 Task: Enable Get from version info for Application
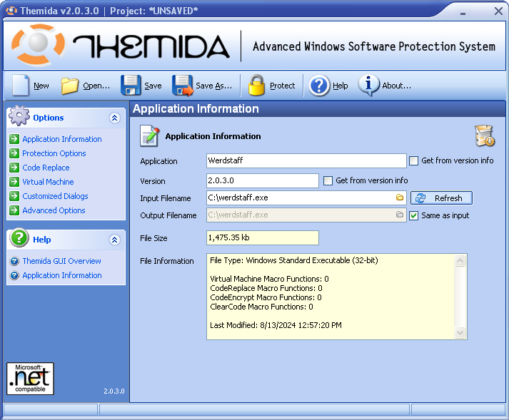(413, 161)
